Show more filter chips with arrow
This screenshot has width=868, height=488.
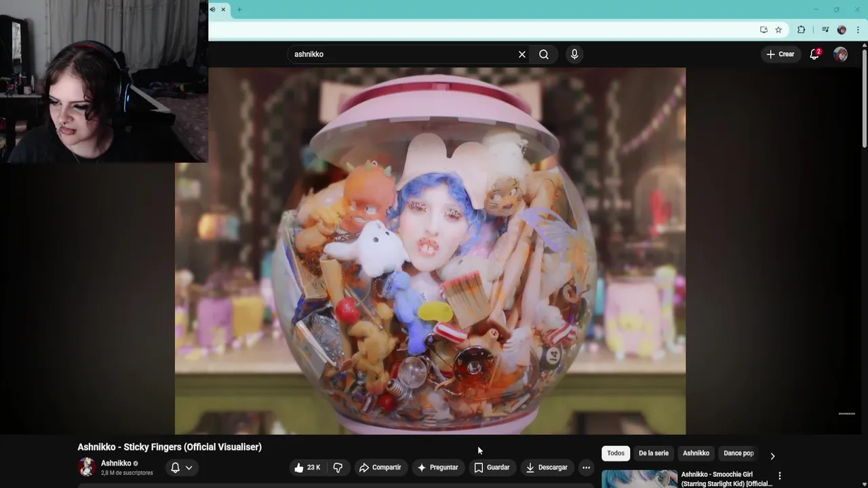[772, 456]
